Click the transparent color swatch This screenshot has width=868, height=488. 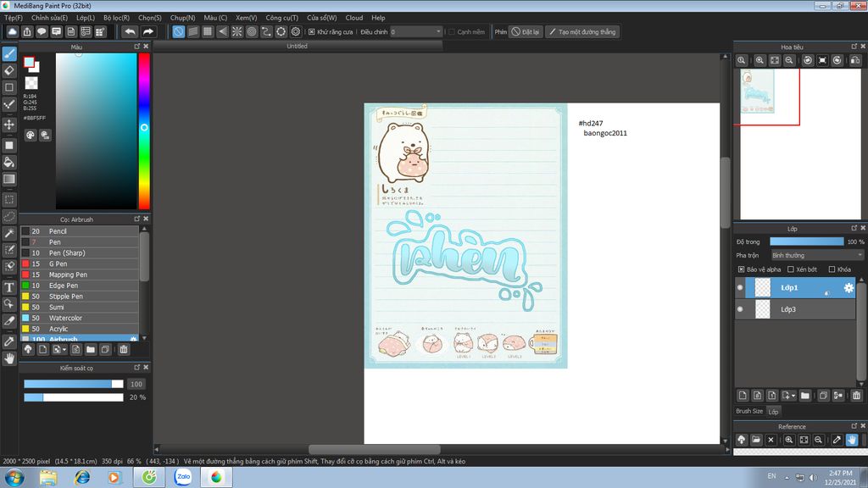pyautogui.click(x=31, y=83)
